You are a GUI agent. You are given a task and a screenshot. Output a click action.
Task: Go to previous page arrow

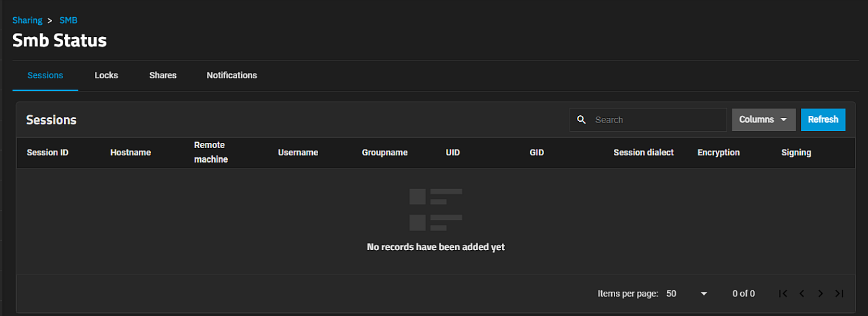(x=802, y=294)
